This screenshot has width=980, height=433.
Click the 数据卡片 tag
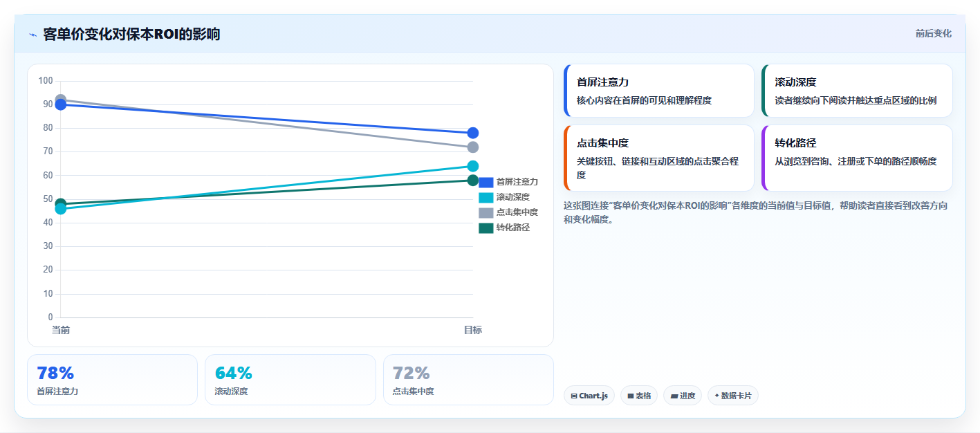pyautogui.click(x=733, y=396)
